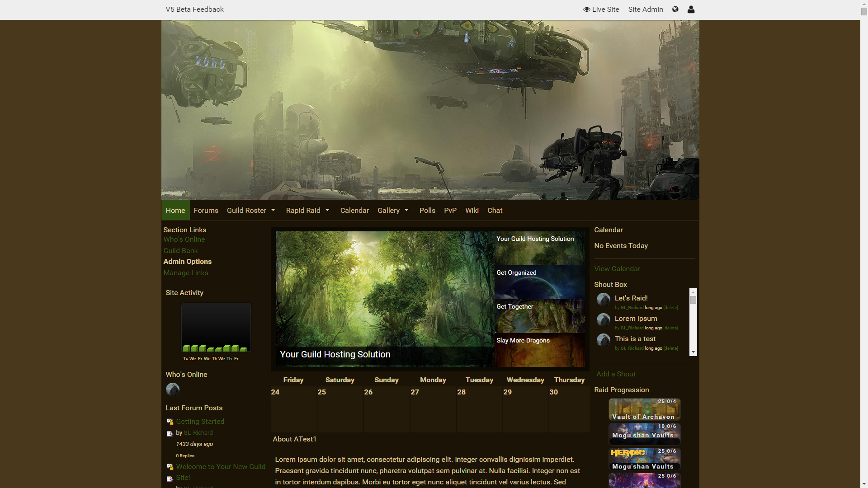
Task: Click the No Events Today text
Action: point(621,245)
